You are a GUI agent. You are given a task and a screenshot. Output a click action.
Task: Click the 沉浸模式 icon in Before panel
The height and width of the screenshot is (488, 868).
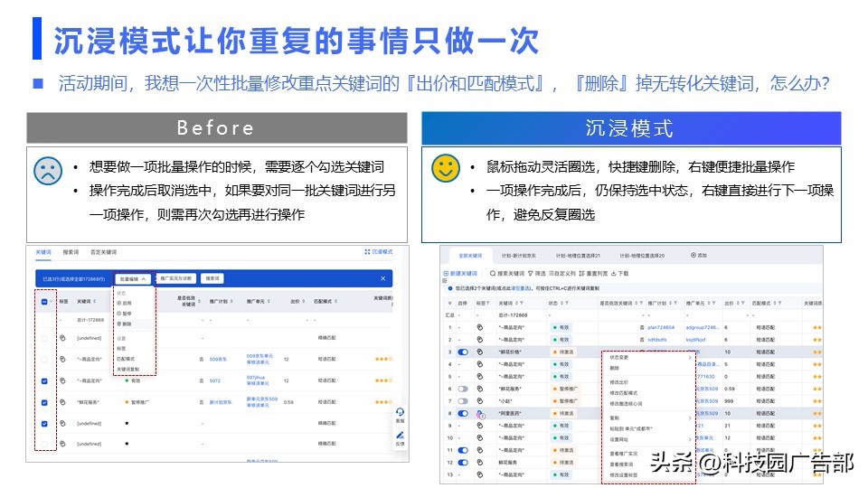pos(367,252)
